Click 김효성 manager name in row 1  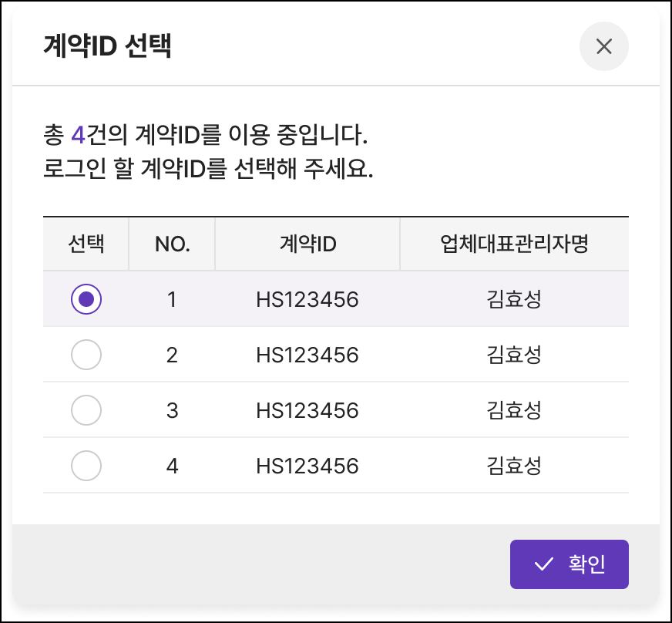click(x=514, y=299)
